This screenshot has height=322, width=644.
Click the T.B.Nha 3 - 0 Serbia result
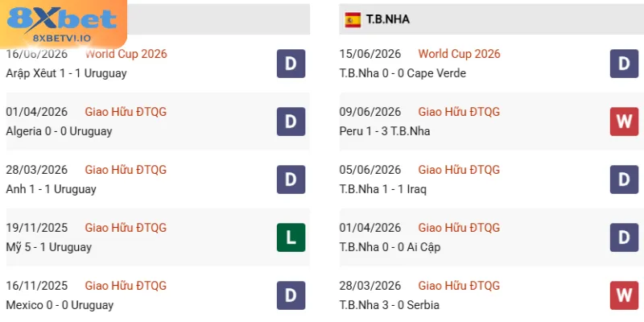point(390,305)
